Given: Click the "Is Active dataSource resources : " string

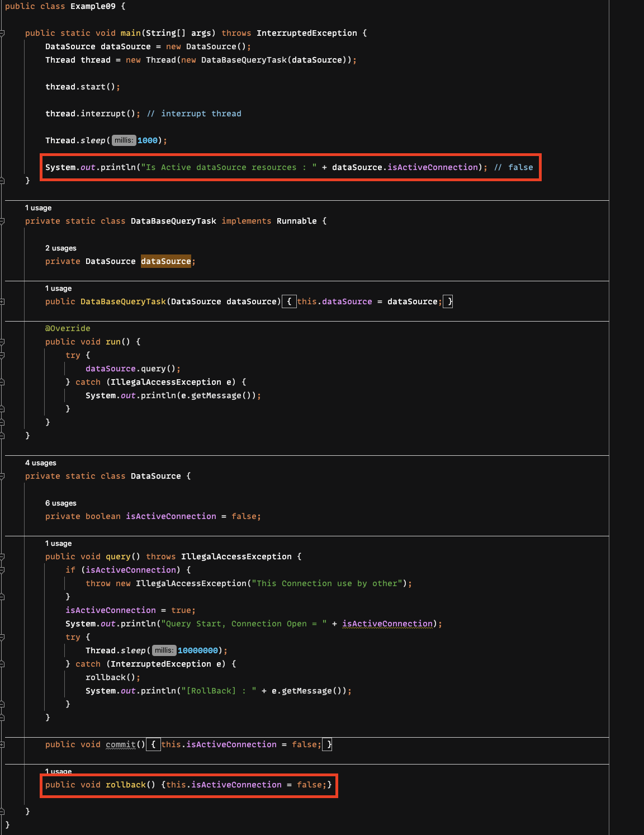Looking at the screenshot, I should 229,167.
